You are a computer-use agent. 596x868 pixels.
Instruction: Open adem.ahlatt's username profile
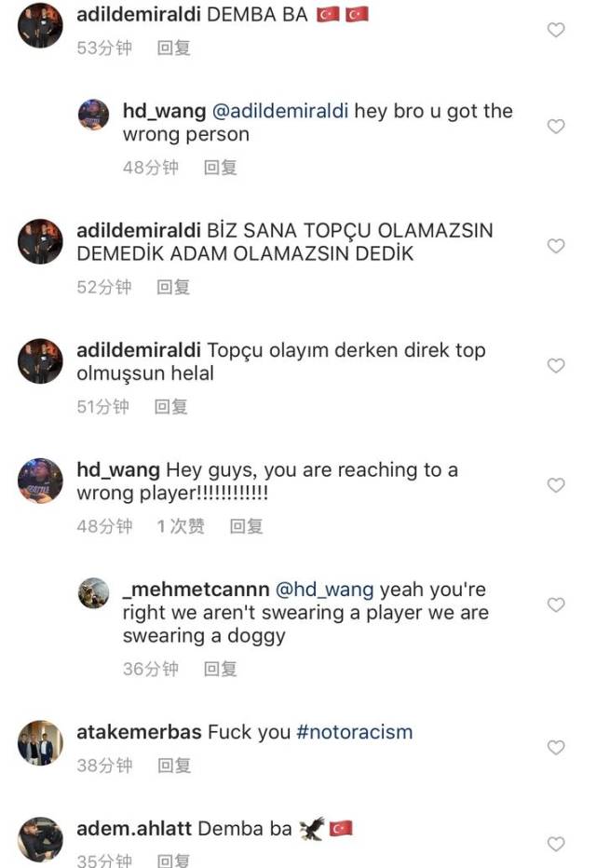click(134, 829)
